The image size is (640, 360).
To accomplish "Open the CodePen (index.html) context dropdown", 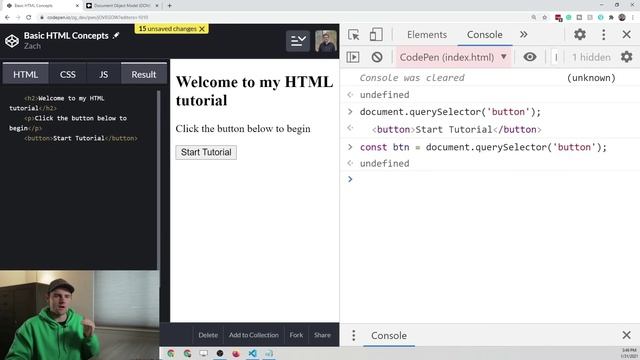I will pyautogui.click(x=453, y=57).
